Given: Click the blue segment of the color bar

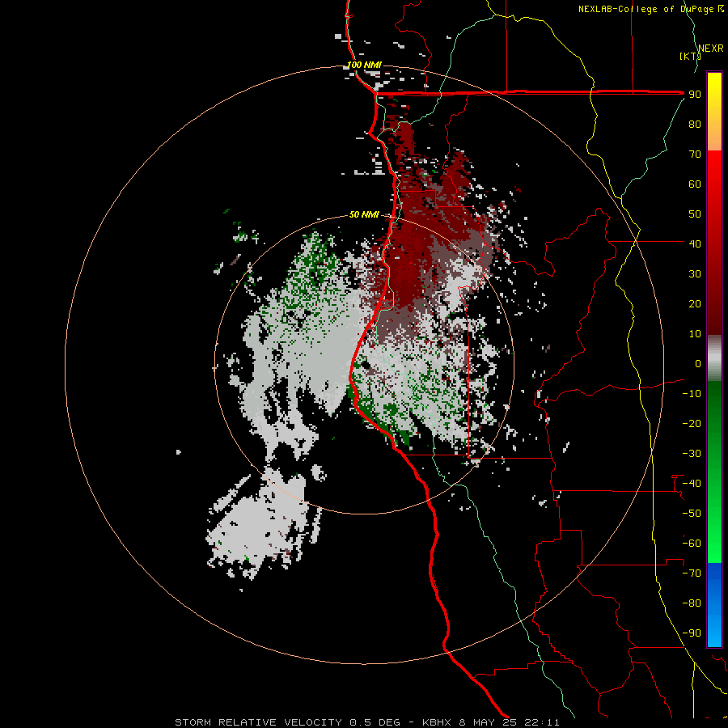Looking at the screenshot, I should 714,604.
